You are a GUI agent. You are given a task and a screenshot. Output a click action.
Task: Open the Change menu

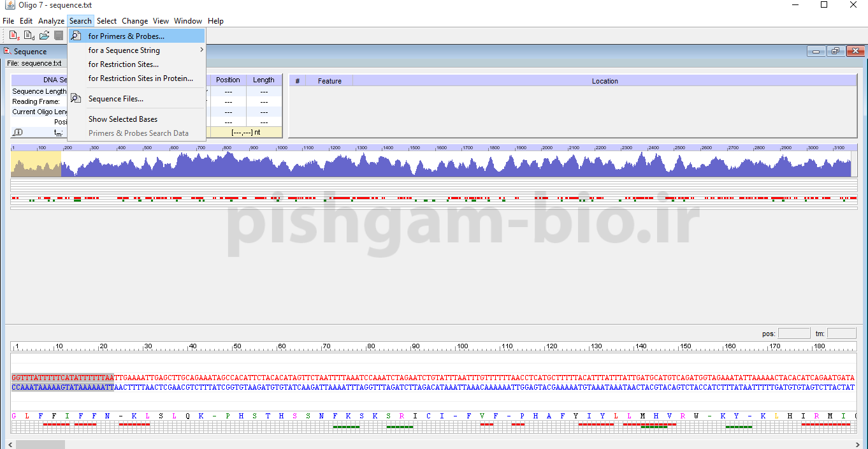click(x=134, y=21)
